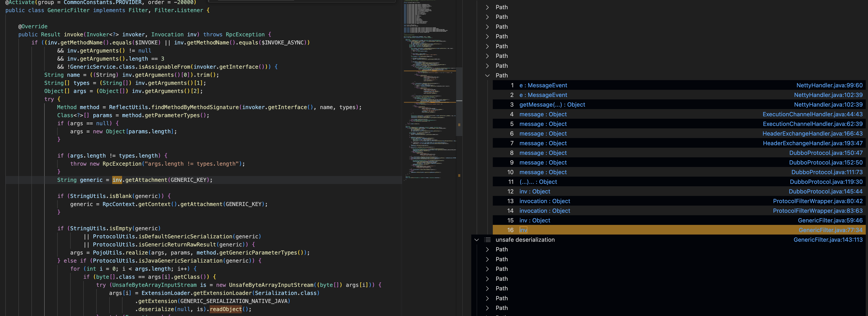Image resolution: width=868 pixels, height=316 pixels.
Task: Collapse the unsafe deserialization result
Action: pos(476,240)
